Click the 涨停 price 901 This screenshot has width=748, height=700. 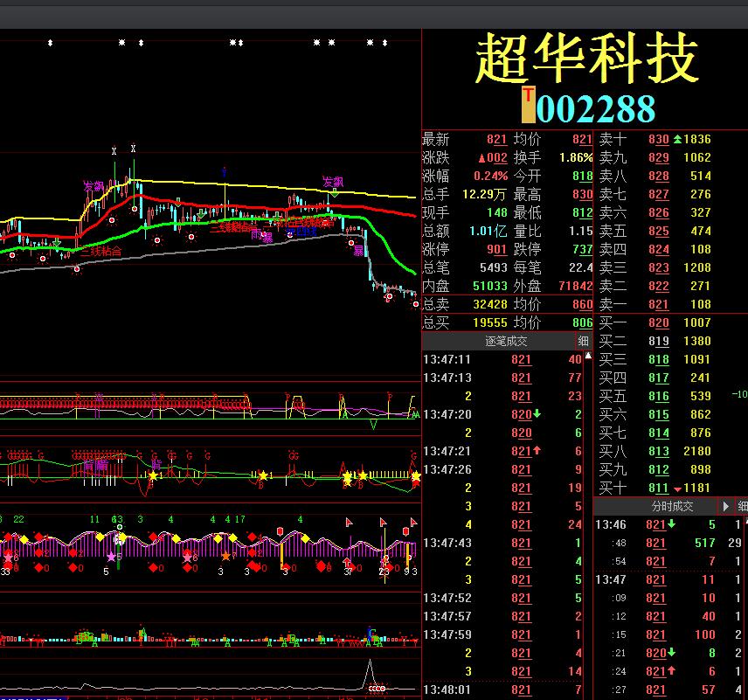pos(496,249)
